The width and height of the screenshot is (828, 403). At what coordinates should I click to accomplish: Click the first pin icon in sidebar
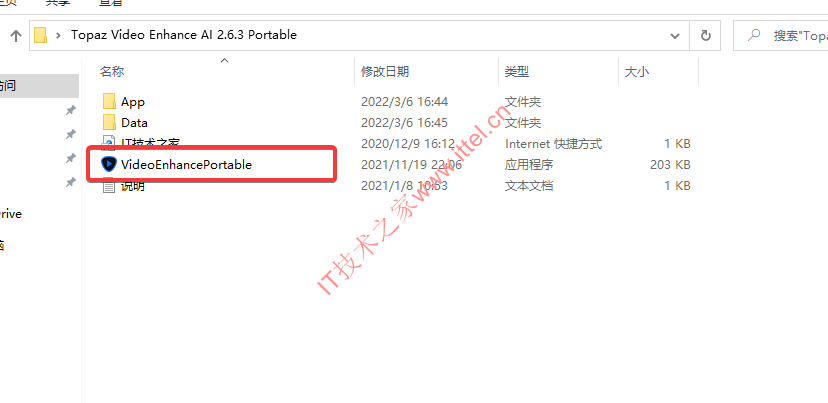[70, 110]
